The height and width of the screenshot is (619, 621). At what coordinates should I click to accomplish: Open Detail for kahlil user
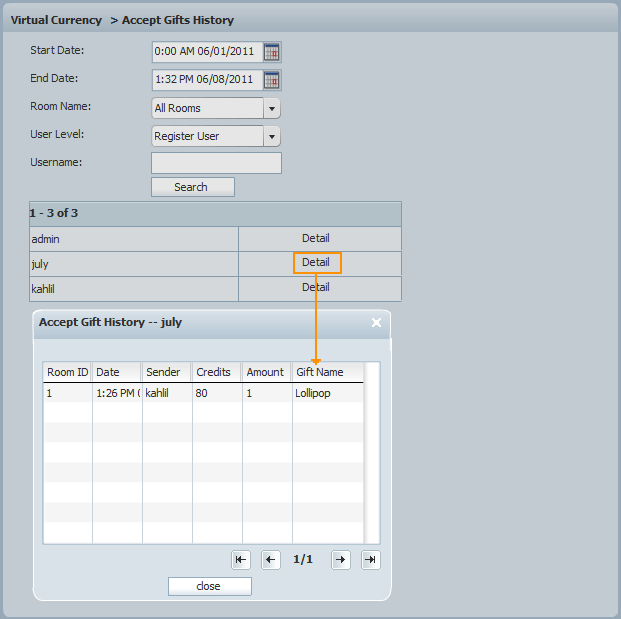(x=316, y=287)
